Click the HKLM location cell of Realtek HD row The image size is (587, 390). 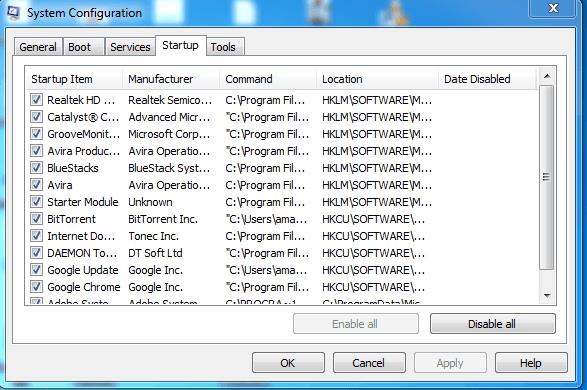(377, 100)
